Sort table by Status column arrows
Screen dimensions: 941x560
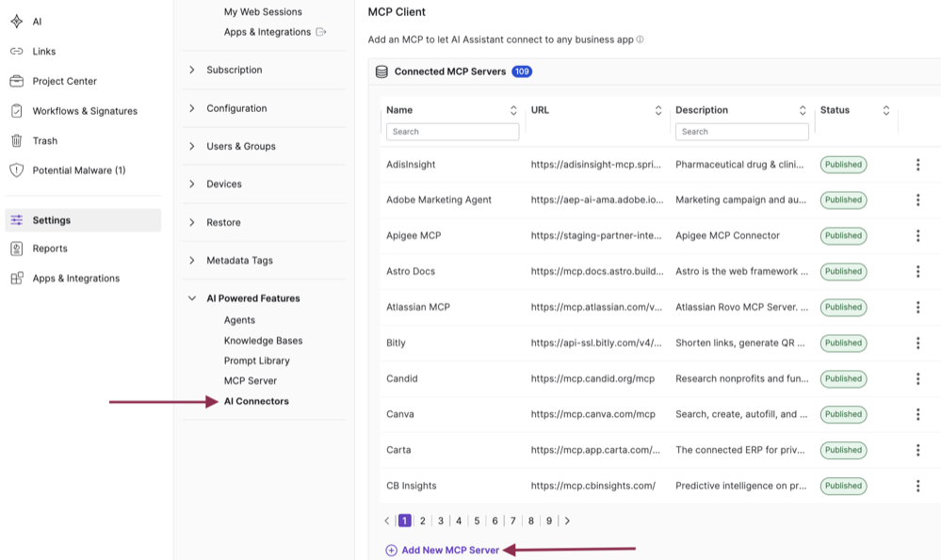[885, 110]
